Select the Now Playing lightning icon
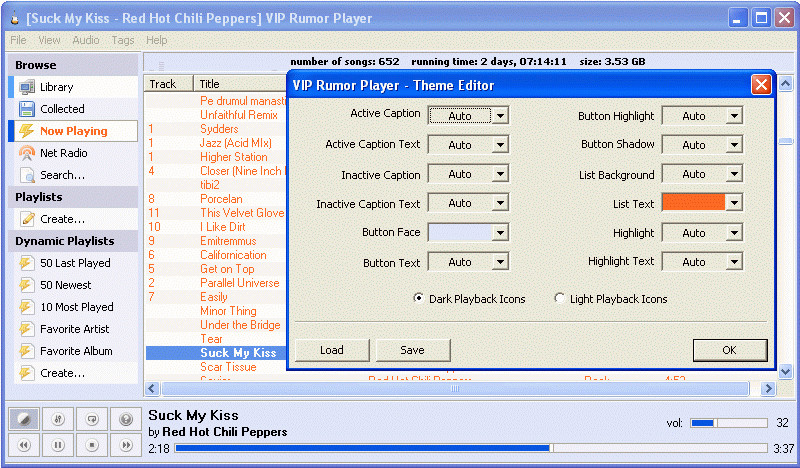The width and height of the screenshot is (800, 468). click(27, 131)
